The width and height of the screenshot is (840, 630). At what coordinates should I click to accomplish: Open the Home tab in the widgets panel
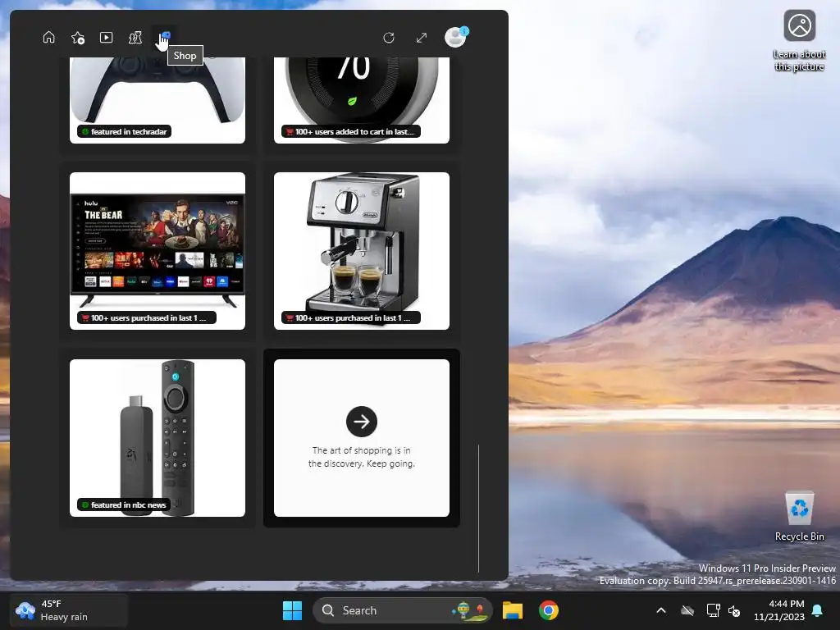tap(48, 38)
